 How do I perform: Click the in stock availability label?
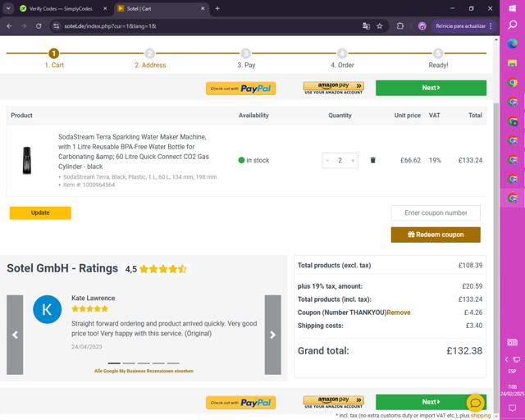tap(253, 161)
